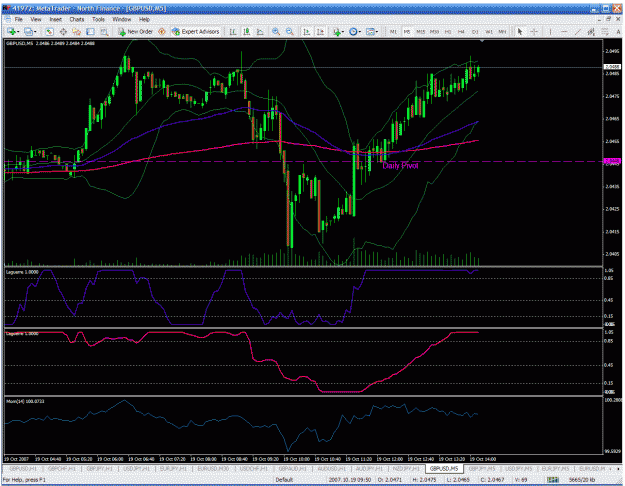The height and width of the screenshot is (486, 625).
Task: Open the Window menu
Action: [x=122, y=19]
